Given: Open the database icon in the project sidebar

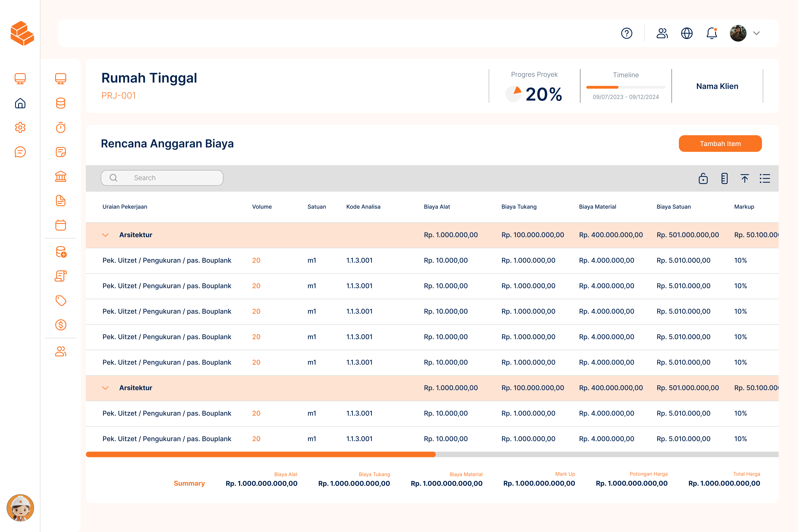Looking at the screenshot, I should [x=61, y=103].
